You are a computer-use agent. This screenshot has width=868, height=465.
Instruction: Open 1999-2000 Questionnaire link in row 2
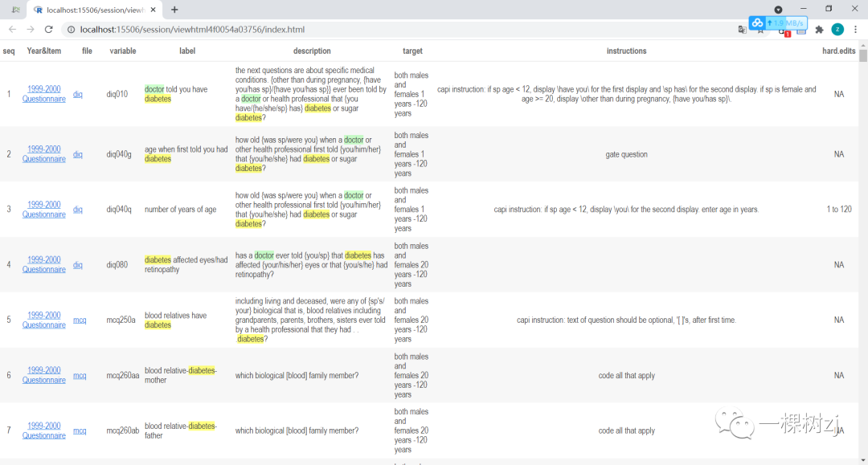point(43,154)
